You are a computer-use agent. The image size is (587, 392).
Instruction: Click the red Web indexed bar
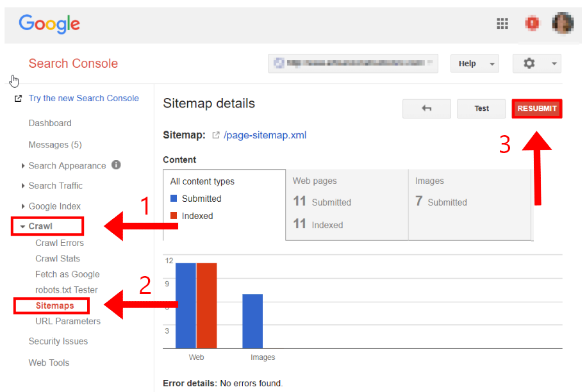point(206,306)
